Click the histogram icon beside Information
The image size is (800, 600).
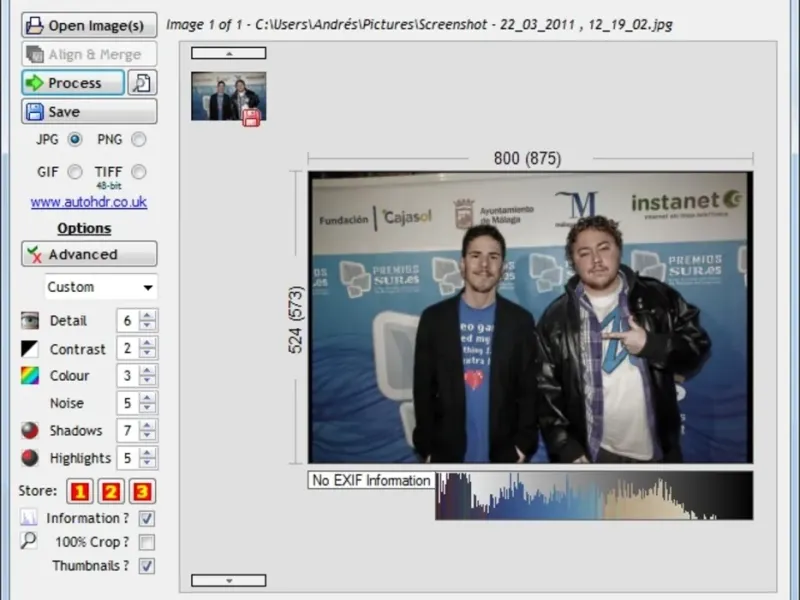pyautogui.click(x=29, y=517)
